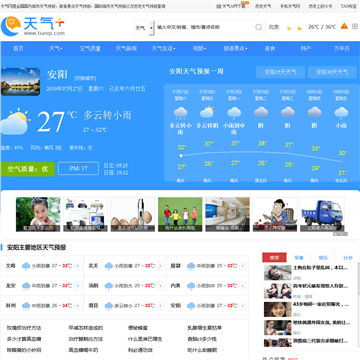Click the 安阳30天天气 button

pyautogui.click(x=332, y=72)
